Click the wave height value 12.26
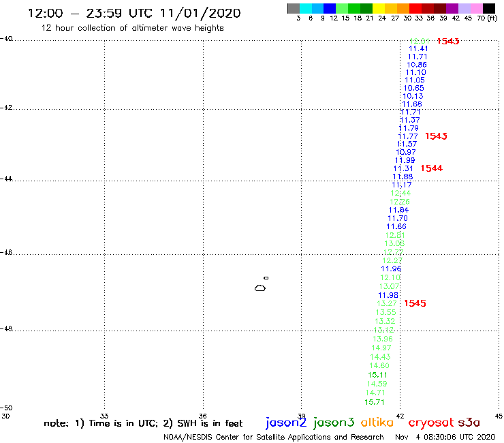This screenshot has width=504, height=443. point(400,202)
